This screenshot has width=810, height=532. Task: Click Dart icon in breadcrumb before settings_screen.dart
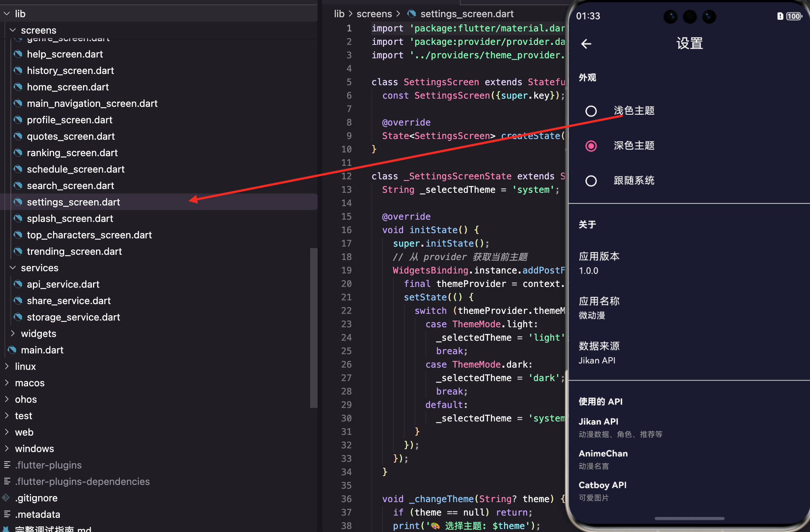coord(411,14)
